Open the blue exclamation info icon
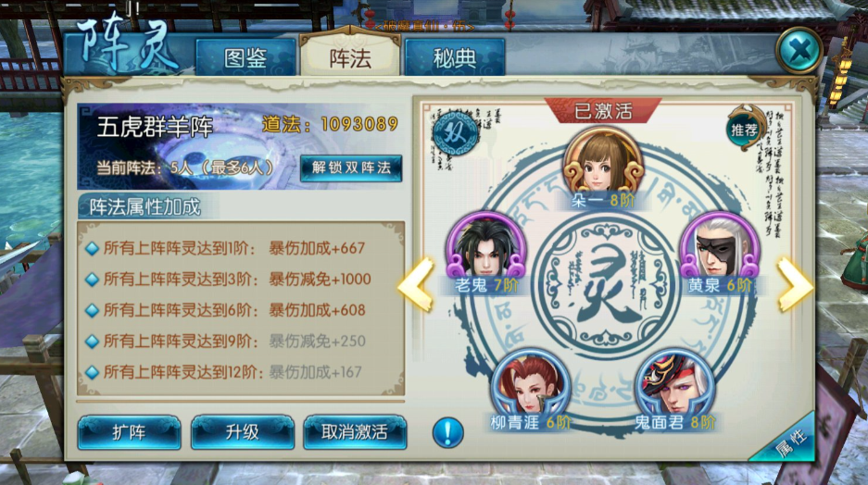This screenshot has height=485, width=868. coord(447,432)
